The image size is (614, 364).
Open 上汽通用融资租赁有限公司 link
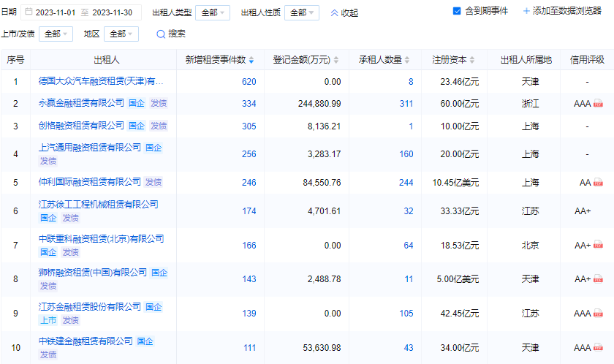[x=90, y=148]
